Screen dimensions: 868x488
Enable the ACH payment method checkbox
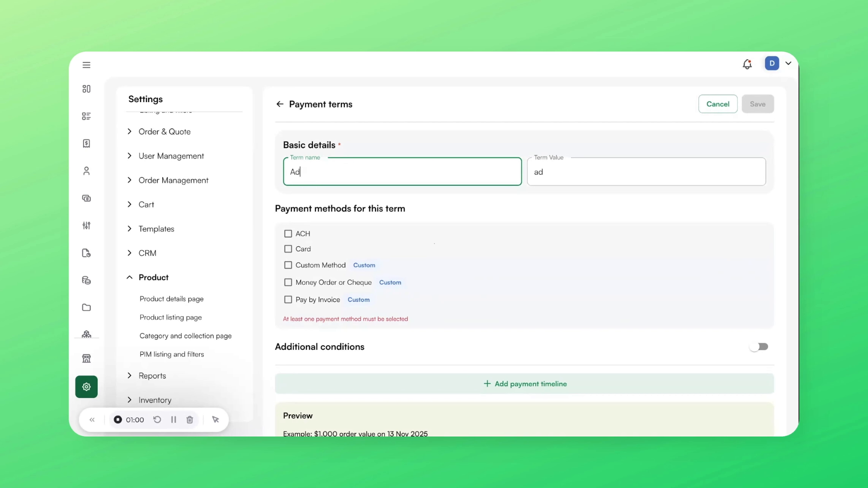tap(288, 234)
